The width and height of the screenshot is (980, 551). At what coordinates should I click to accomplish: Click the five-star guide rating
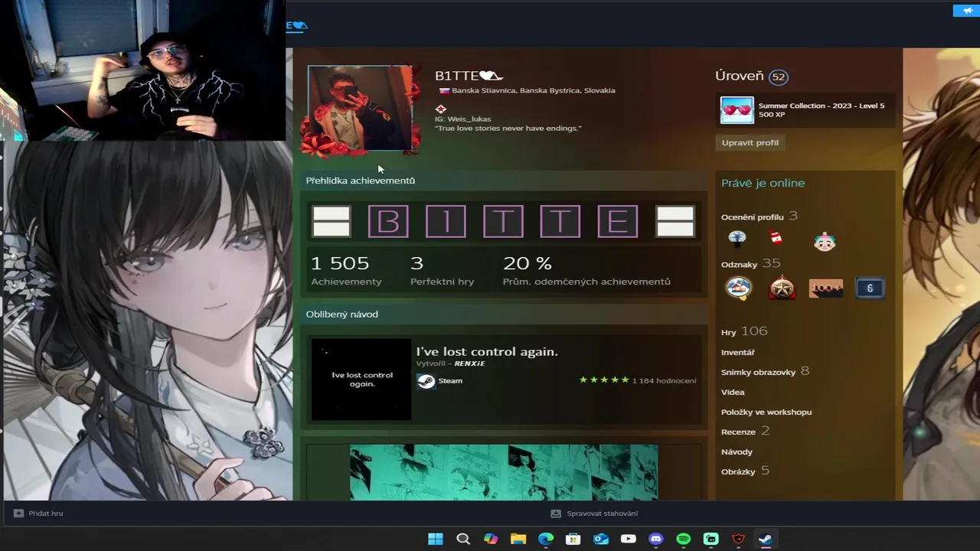tap(604, 380)
